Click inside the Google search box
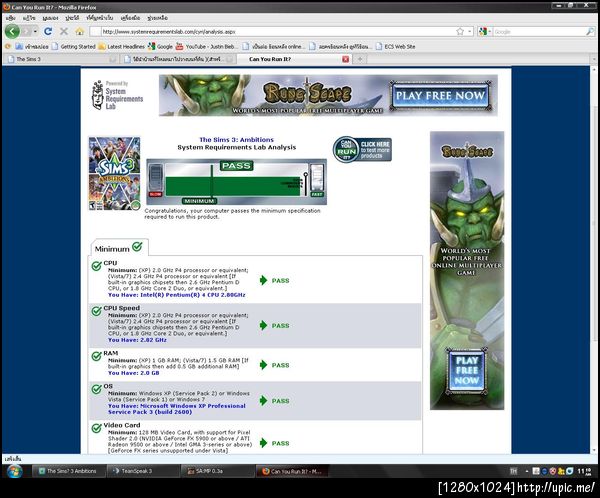600x498 pixels. point(539,31)
